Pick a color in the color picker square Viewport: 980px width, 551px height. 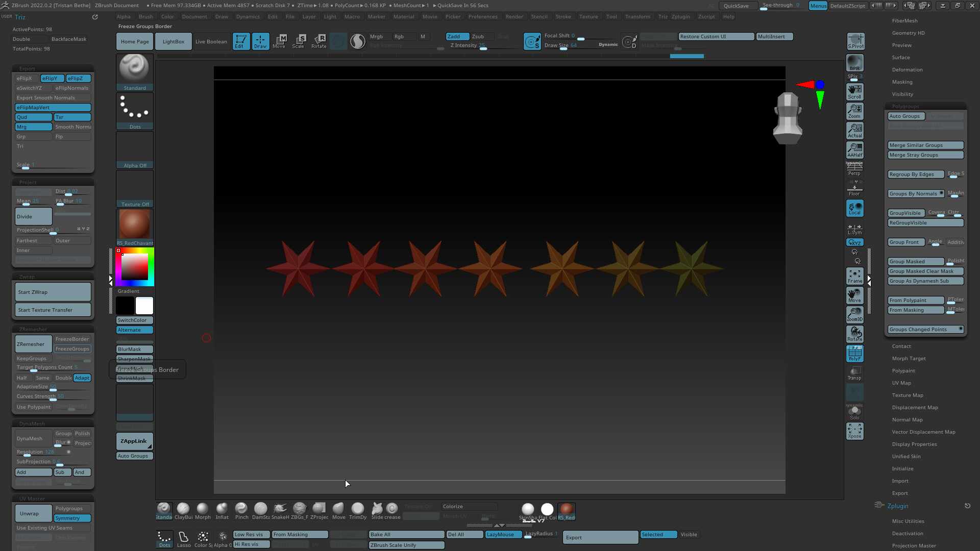tap(134, 267)
